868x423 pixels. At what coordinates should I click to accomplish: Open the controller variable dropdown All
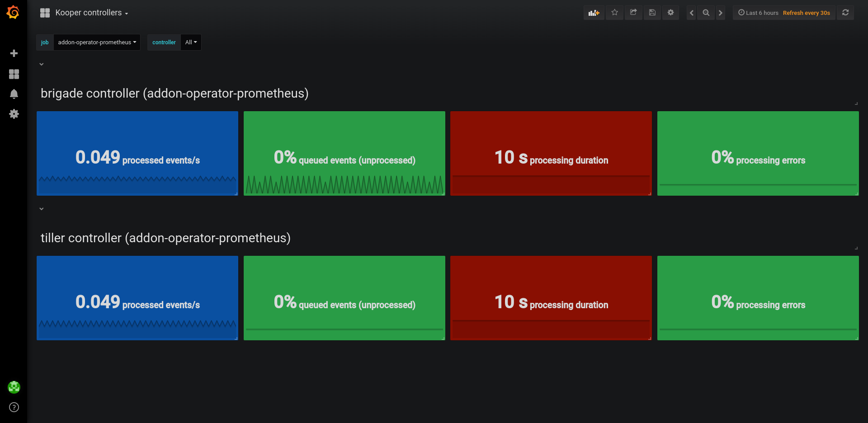click(x=191, y=42)
